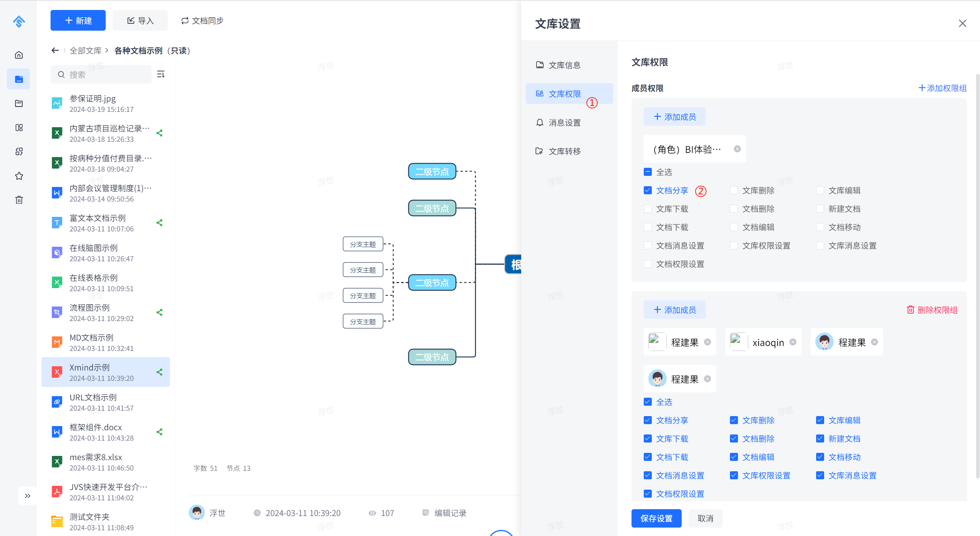Click the view count eye icon
This screenshot has height=536, width=980.
pos(372,513)
